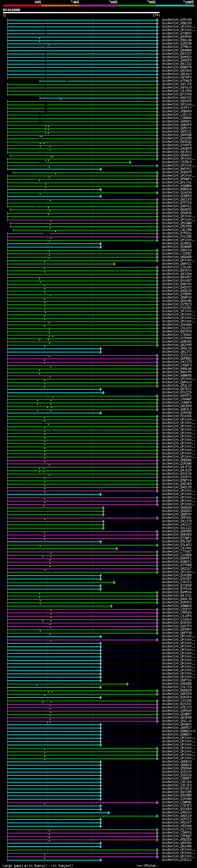This screenshot has height=868, width=197.
Task: Open UniRef100_B9SYU7 hit
Action: coord(177,54)
